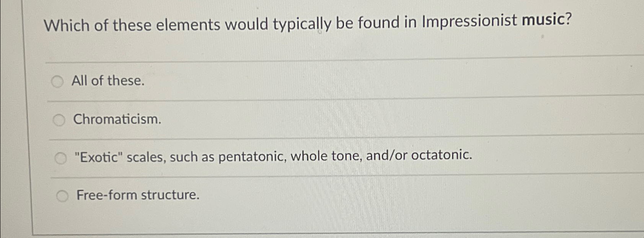Select the "All of these" radio button

(58, 81)
